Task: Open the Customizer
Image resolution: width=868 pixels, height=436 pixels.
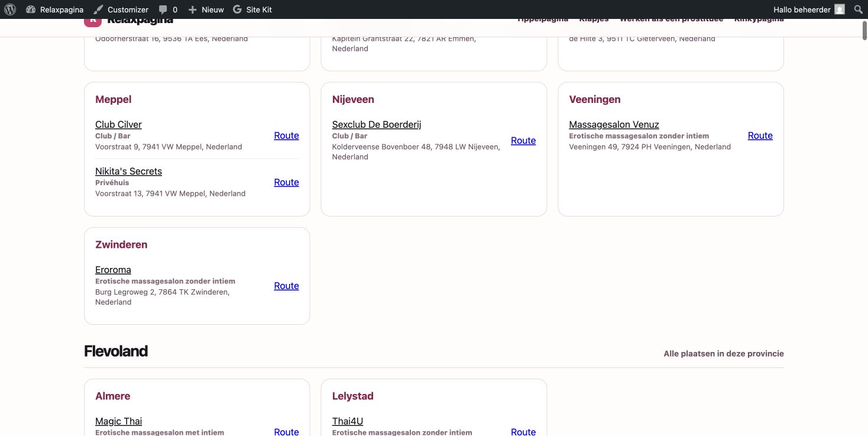Action: click(121, 9)
